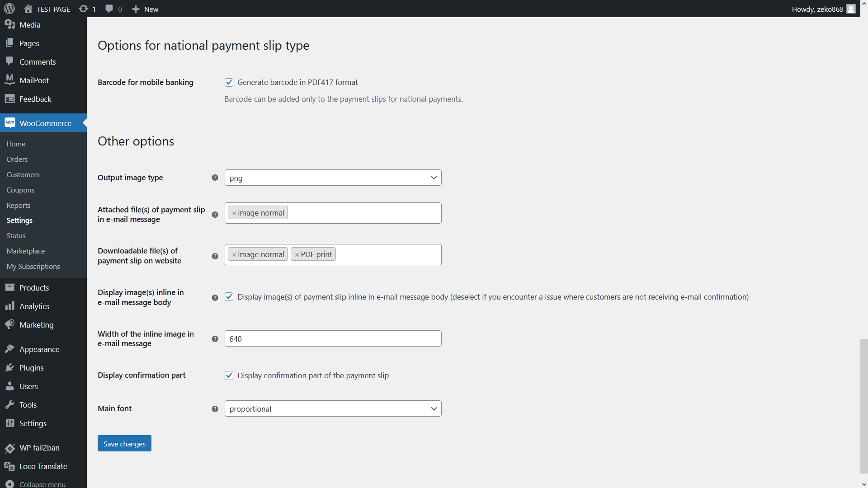Image resolution: width=868 pixels, height=488 pixels.
Task: Toggle Display image(s) inline in e-mail checkbox
Action: 229,297
